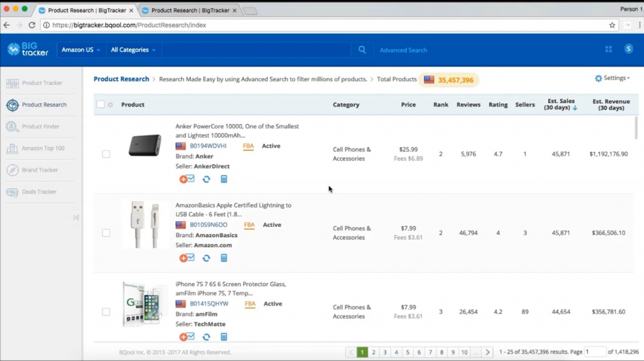Bookmark this page with star icon
Screen dimensions: 644x361
tap(612, 25)
